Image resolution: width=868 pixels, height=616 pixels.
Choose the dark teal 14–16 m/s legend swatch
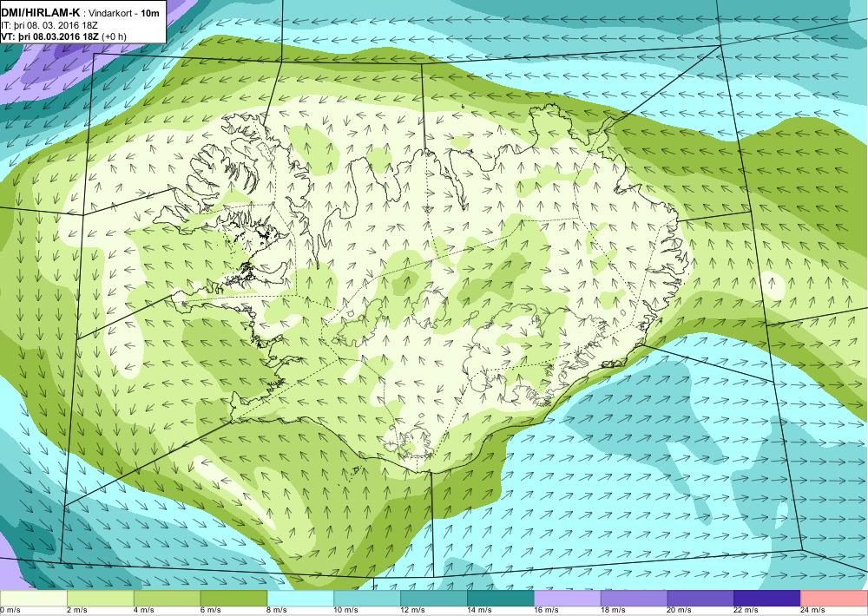[x=501, y=599]
